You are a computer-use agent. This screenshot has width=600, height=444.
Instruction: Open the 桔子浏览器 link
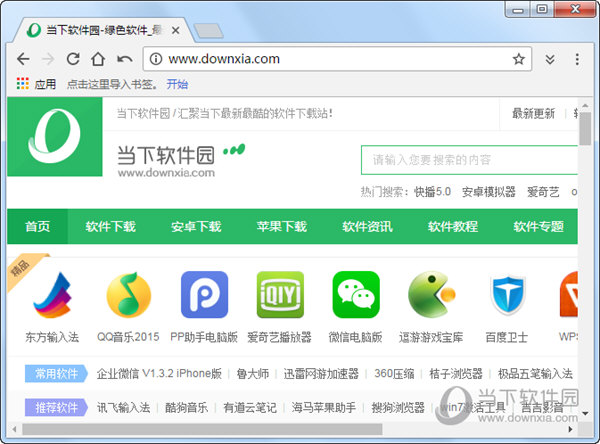[x=456, y=374]
